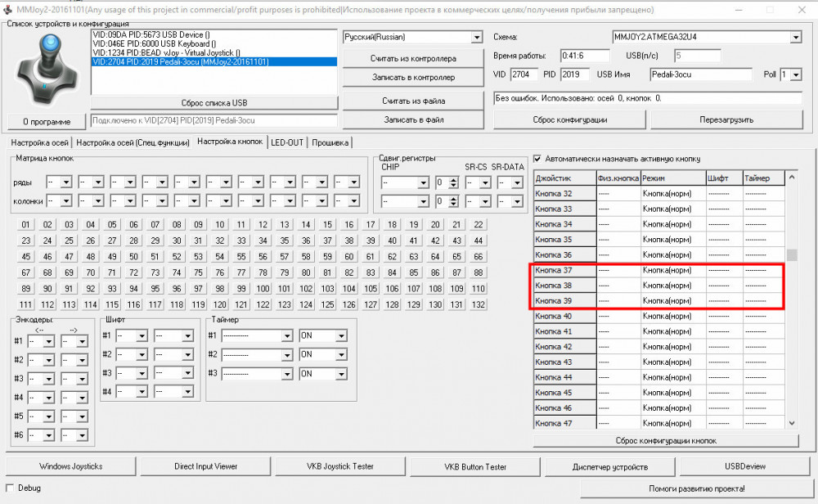Open the Таймер #1 ON dropdown
Screen dimensions: 818x504
click(x=339, y=335)
